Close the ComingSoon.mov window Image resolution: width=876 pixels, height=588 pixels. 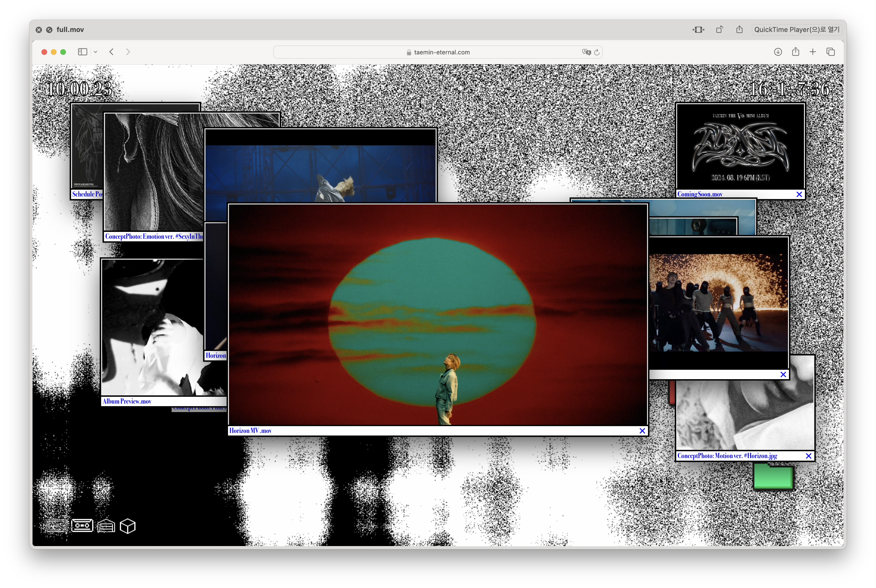pos(799,194)
